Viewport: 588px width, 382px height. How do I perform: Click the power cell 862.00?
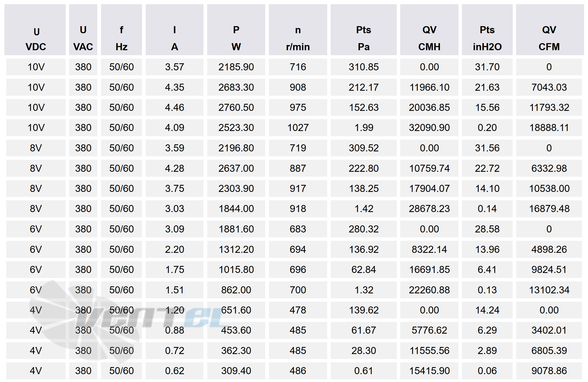pyautogui.click(x=236, y=290)
